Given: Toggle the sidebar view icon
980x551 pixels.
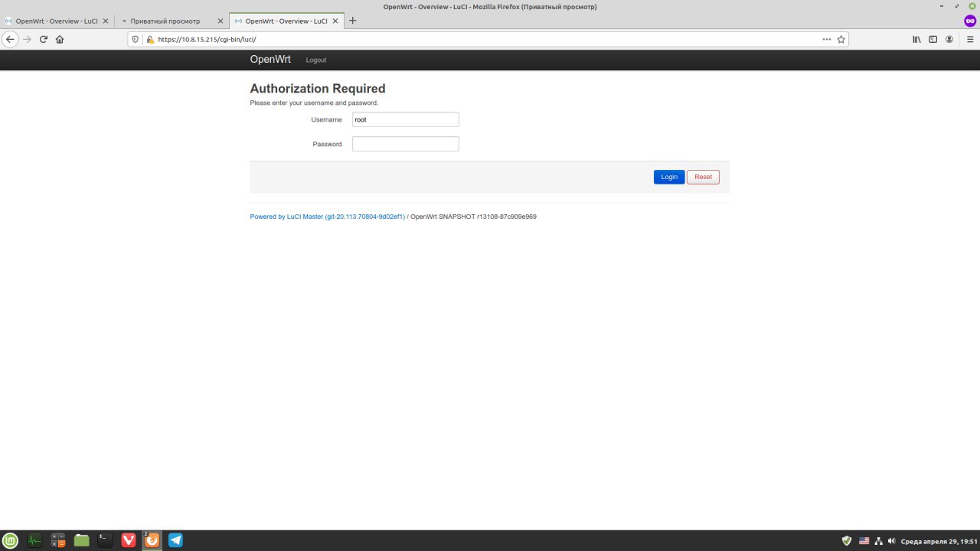Looking at the screenshot, I should tap(933, 39).
